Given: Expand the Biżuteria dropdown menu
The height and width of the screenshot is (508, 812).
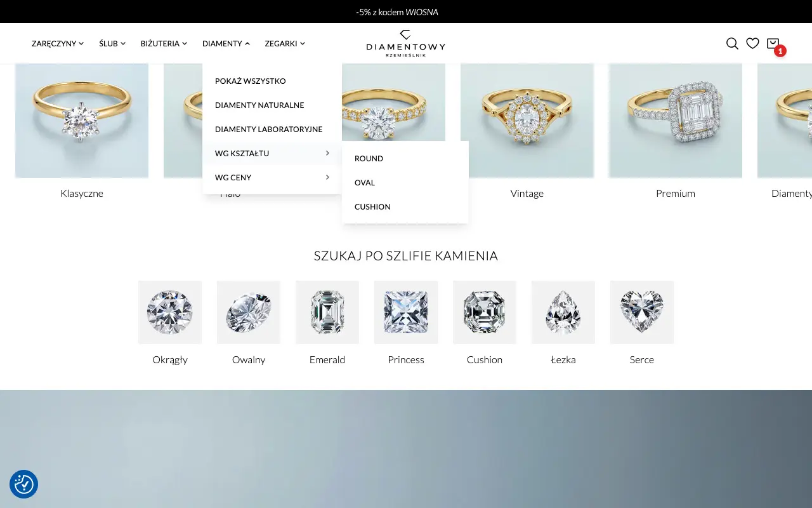Looking at the screenshot, I should (164, 44).
